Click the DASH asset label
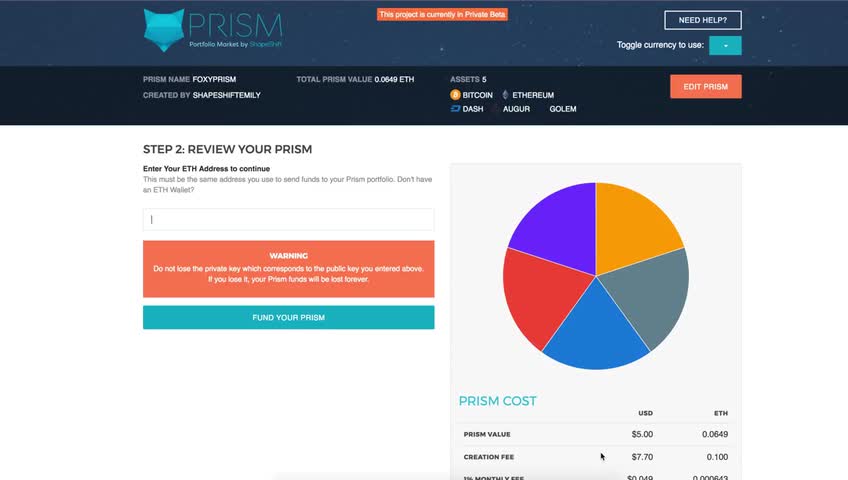Screen dimensions: 848x480 (473, 109)
